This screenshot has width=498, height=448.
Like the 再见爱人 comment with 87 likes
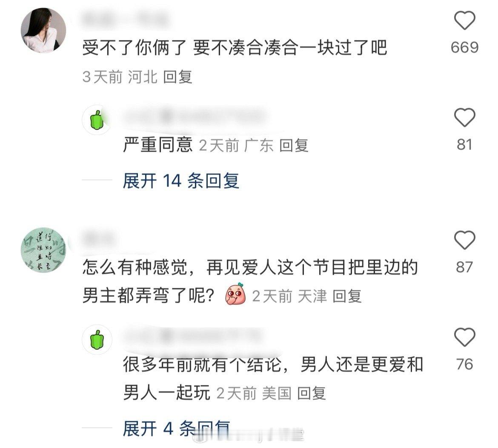pos(464,240)
